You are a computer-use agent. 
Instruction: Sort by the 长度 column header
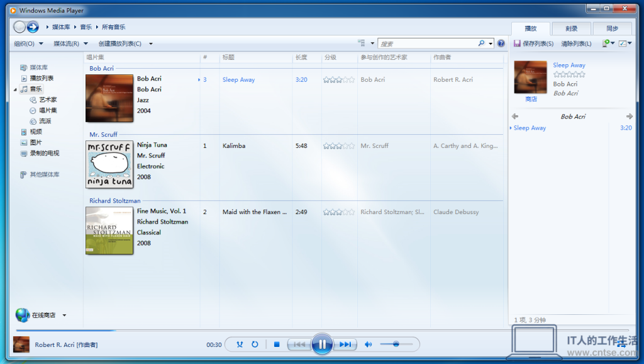[301, 57]
